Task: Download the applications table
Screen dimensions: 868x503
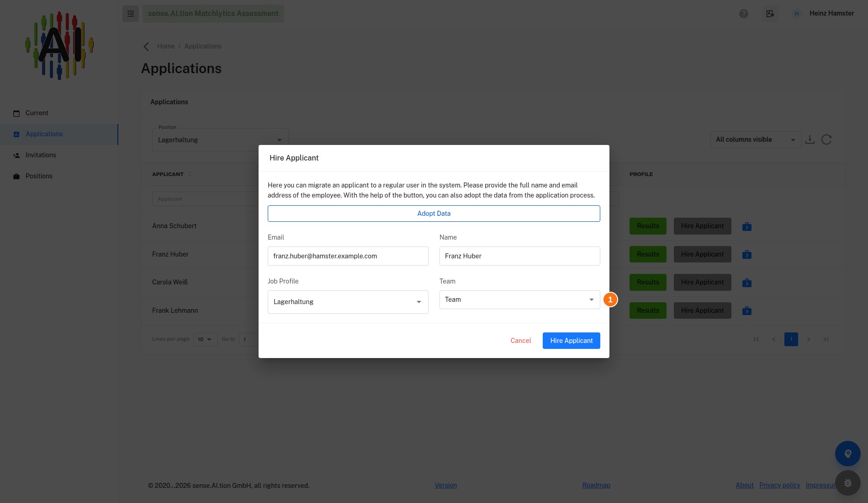Action: 810,139
